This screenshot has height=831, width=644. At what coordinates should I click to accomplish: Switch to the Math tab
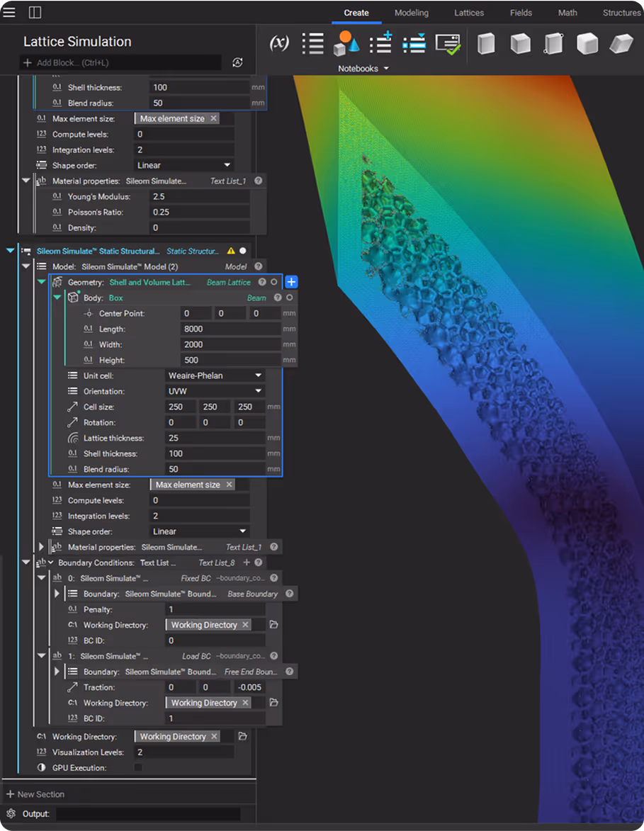pos(567,13)
